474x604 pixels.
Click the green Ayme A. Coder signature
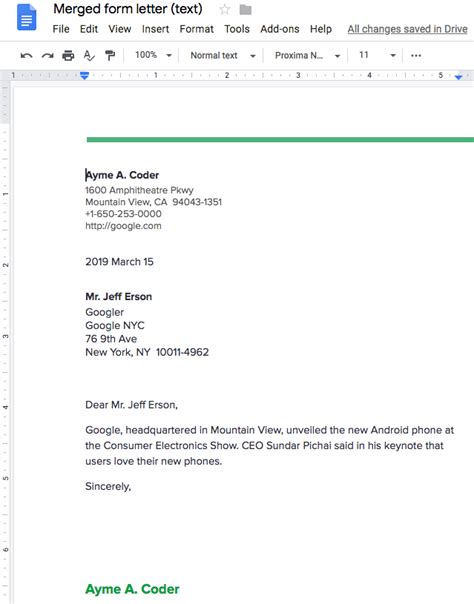[132, 589]
